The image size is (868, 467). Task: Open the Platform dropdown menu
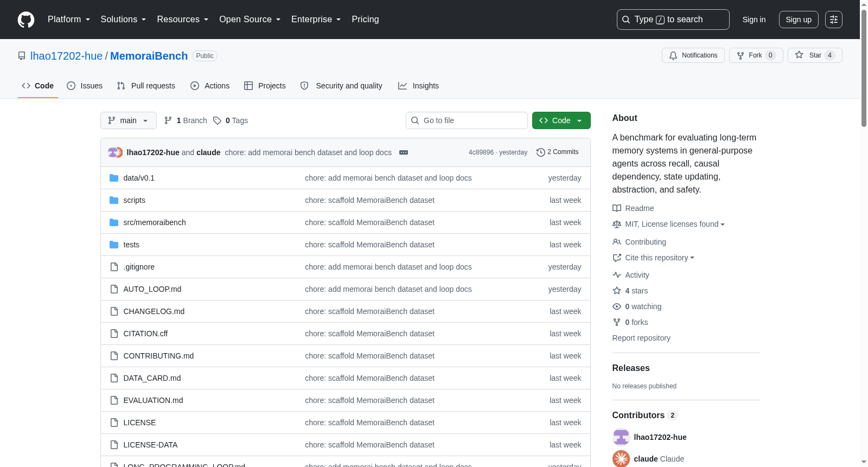coord(69,20)
